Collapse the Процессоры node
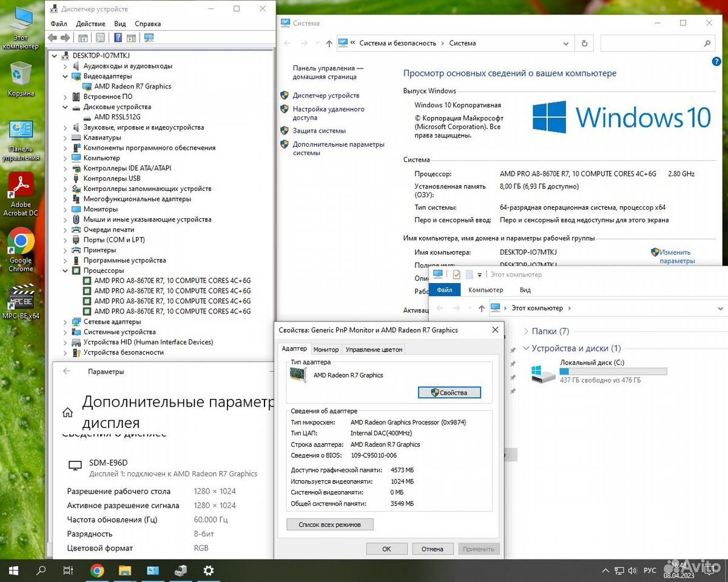Image resolution: width=728 pixels, height=582 pixels. click(66, 270)
